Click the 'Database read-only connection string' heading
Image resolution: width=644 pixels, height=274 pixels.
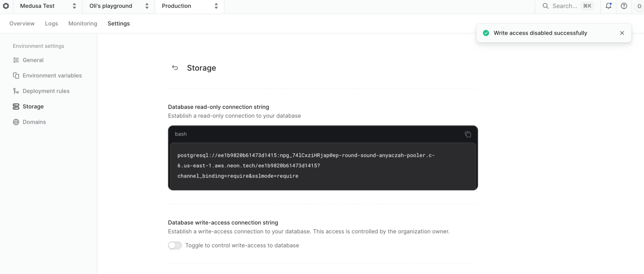click(x=218, y=107)
